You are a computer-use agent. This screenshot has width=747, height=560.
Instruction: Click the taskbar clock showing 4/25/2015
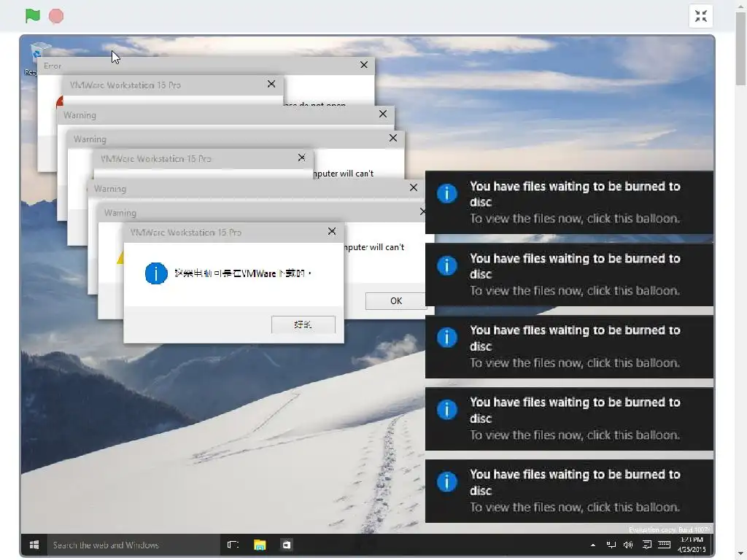[x=692, y=545]
